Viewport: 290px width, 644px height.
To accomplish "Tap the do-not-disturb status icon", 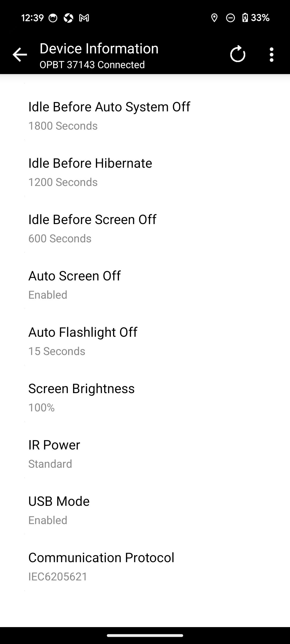I will [230, 18].
